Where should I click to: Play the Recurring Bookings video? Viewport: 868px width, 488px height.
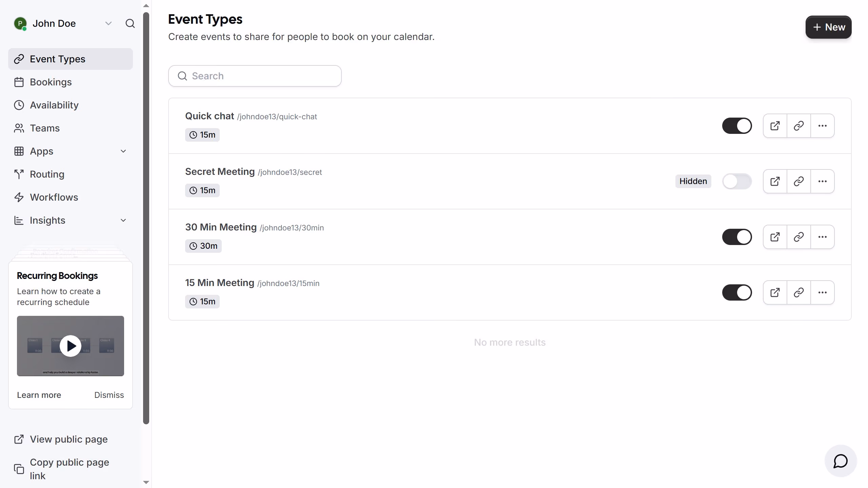click(x=71, y=346)
